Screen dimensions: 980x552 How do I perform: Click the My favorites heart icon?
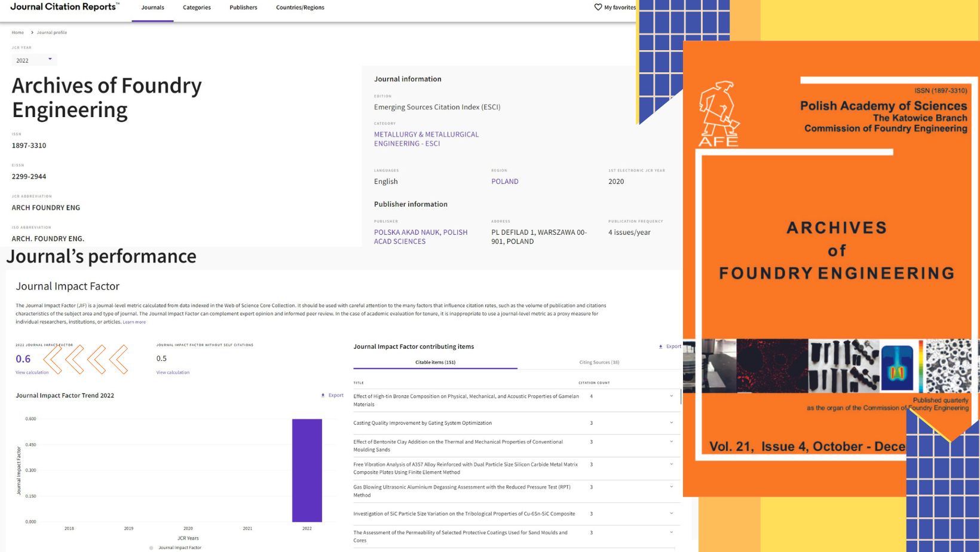[598, 7]
